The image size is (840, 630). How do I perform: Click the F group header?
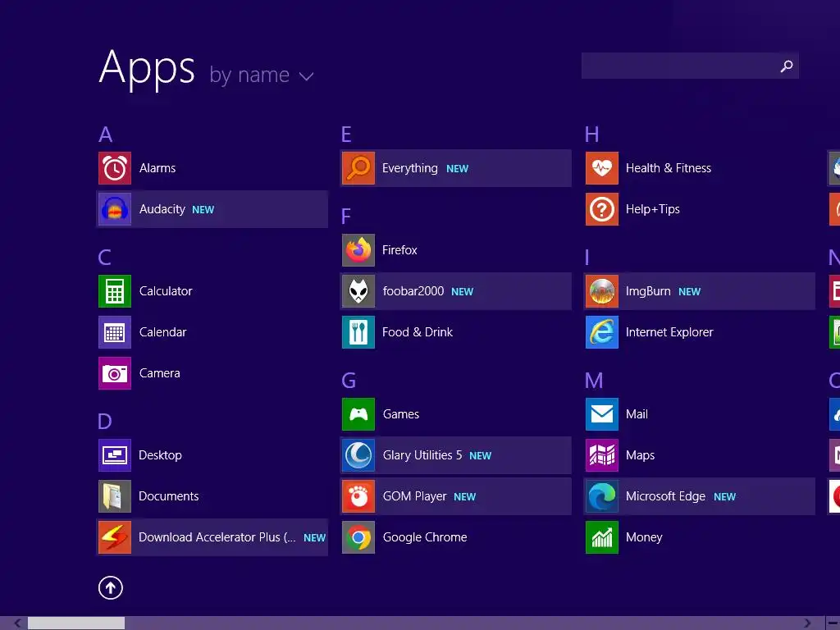(346, 217)
